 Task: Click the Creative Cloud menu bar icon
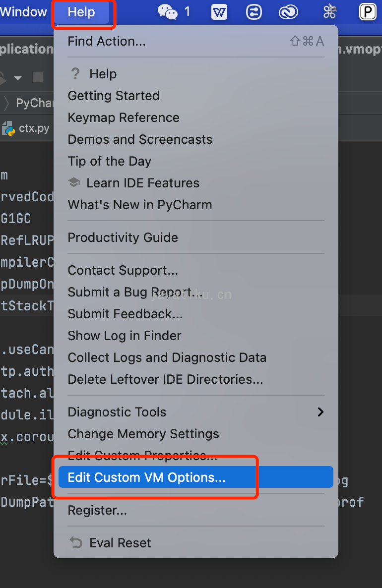tap(288, 12)
